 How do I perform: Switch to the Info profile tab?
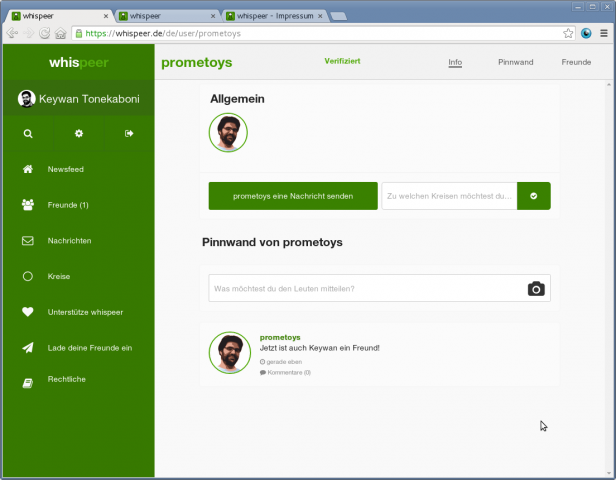pyautogui.click(x=455, y=62)
